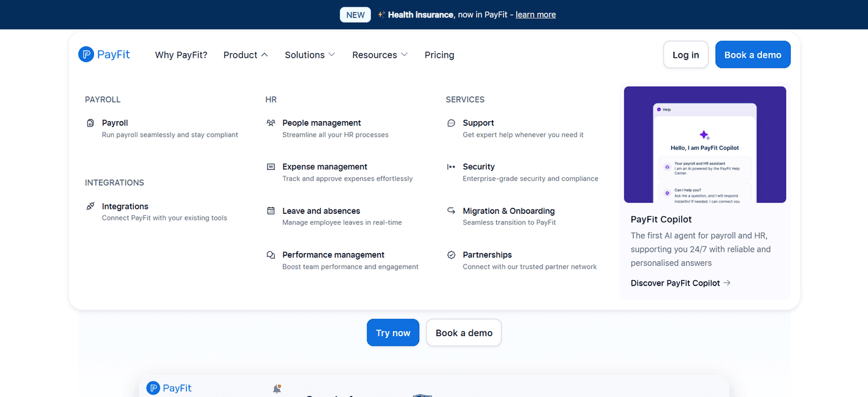Open the Why PayFit? page
868x397 pixels.
[x=181, y=55]
